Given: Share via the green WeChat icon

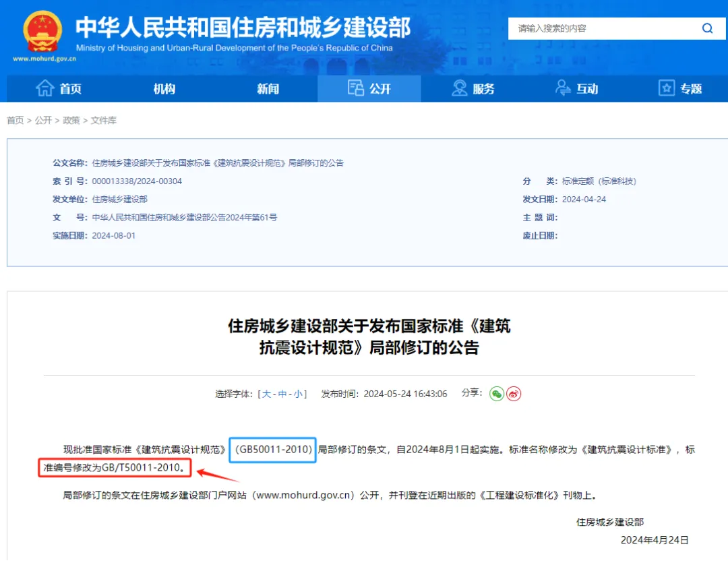Looking at the screenshot, I should coord(496,394).
